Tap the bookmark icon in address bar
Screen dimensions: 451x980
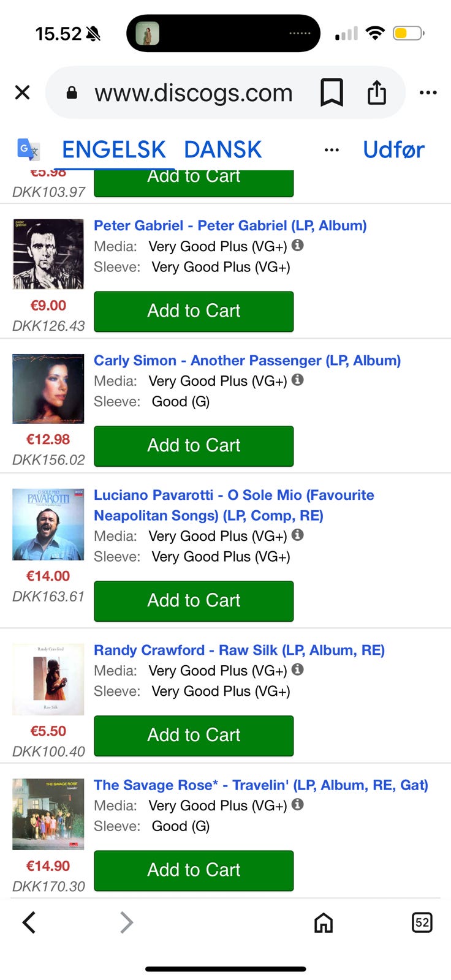point(332,92)
